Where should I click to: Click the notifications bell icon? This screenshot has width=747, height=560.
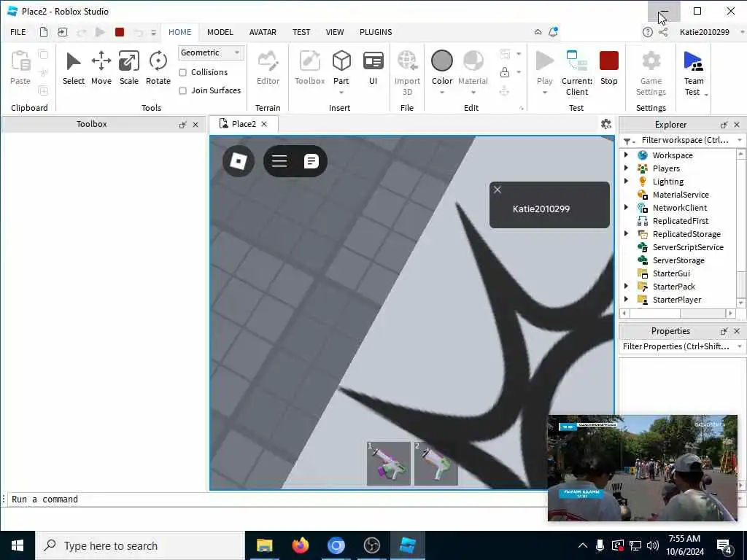pyautogui.click(x=553, y=32)
